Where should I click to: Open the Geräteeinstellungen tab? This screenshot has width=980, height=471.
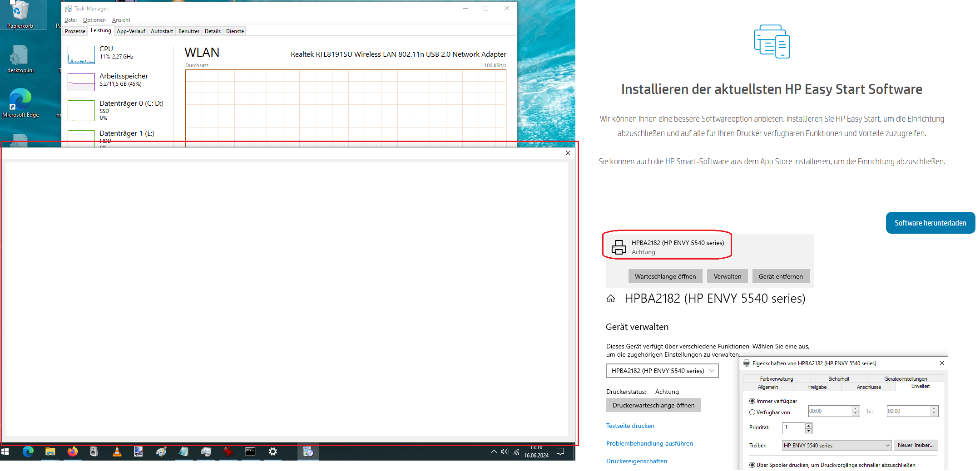906,379
